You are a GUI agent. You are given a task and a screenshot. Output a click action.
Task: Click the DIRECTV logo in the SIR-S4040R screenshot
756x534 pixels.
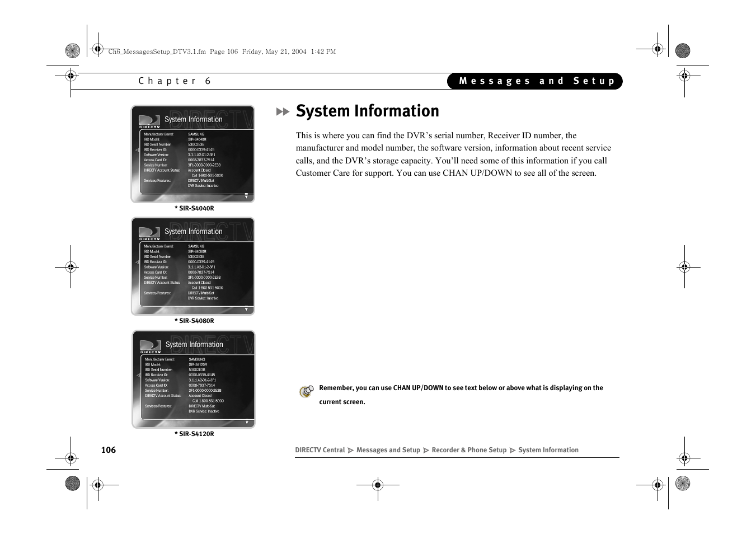(149, 121)
